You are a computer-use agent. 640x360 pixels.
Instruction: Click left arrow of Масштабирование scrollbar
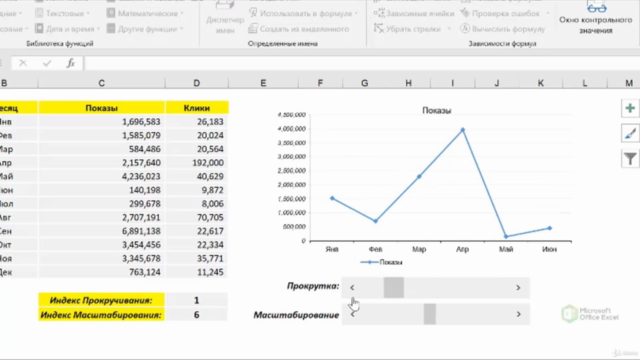352,314
